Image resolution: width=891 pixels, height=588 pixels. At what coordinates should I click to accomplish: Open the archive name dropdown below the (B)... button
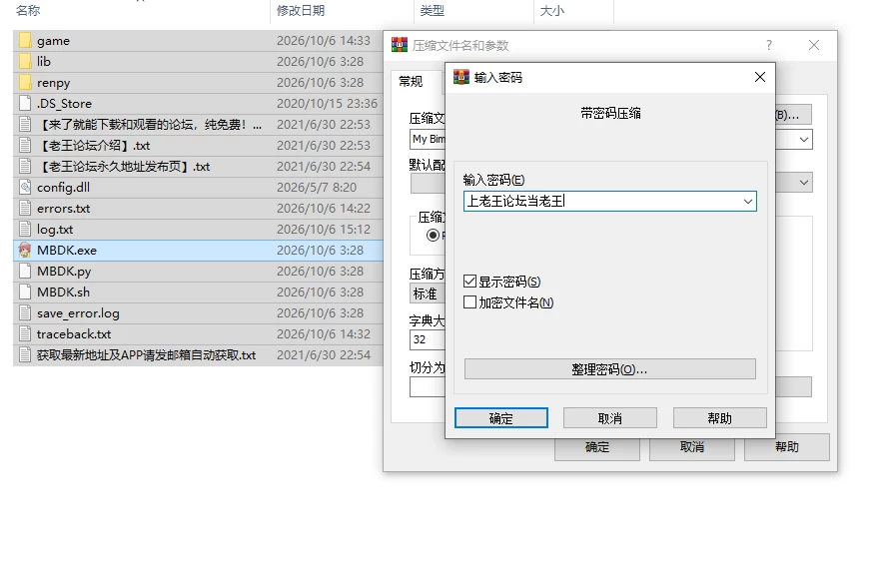tap(804, 139)
